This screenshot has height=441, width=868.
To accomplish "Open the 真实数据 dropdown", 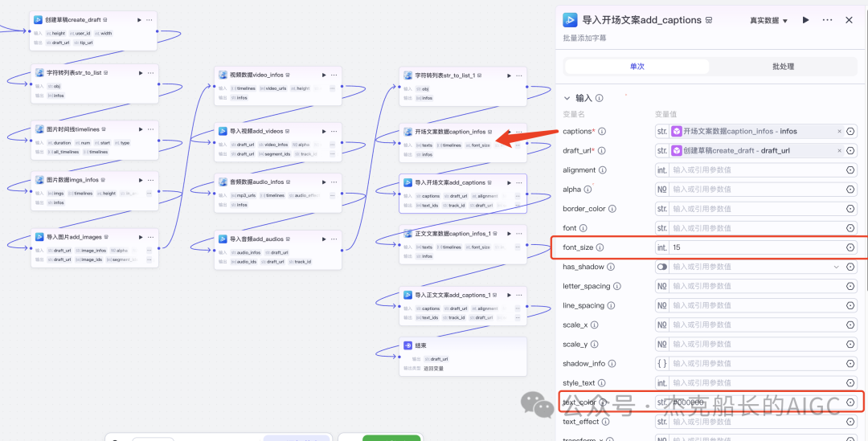I will pos(768,20).
